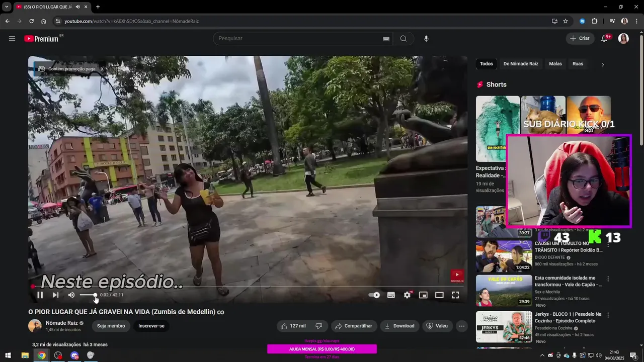Open Jerkys Pesadelo na Cozinha thumbnail
Screen dimensions: 644x362
click(x=504, y=326)
